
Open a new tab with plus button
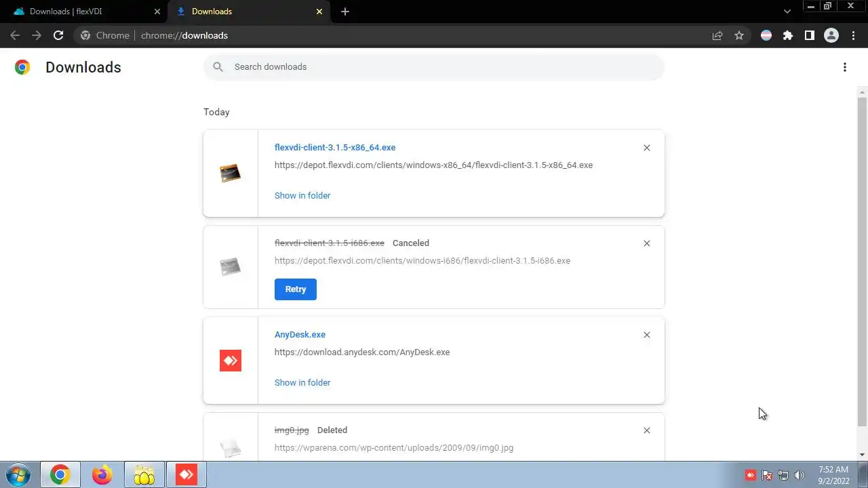[345, 12]
